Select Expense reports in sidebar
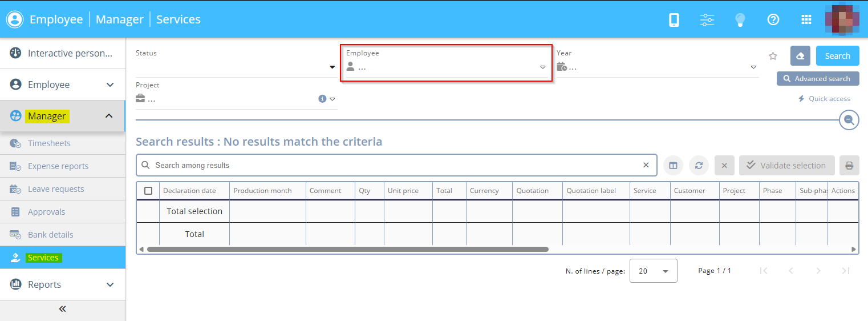 pyautogui.click(x=58, y=166)
